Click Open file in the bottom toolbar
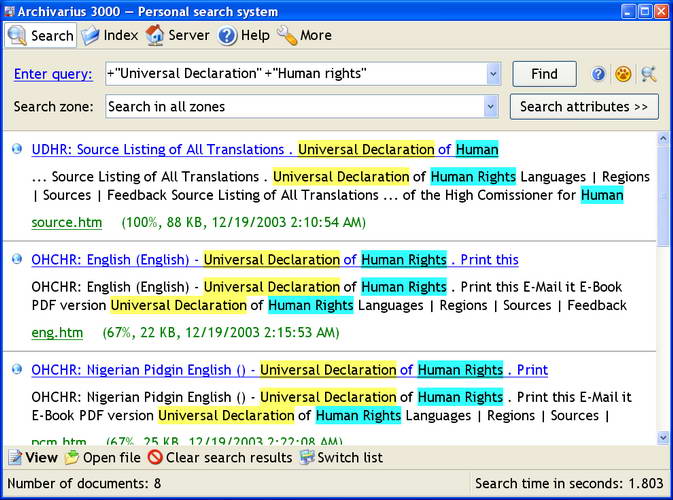The height and width of the screenshot is (500, 673). click(x=102, y=458)
